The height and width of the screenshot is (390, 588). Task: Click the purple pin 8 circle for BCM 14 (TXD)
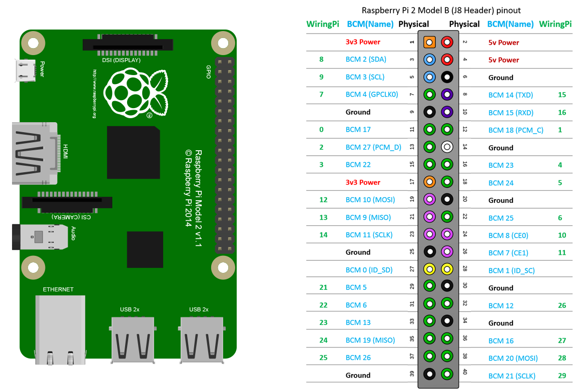click(x=447, y=94)
